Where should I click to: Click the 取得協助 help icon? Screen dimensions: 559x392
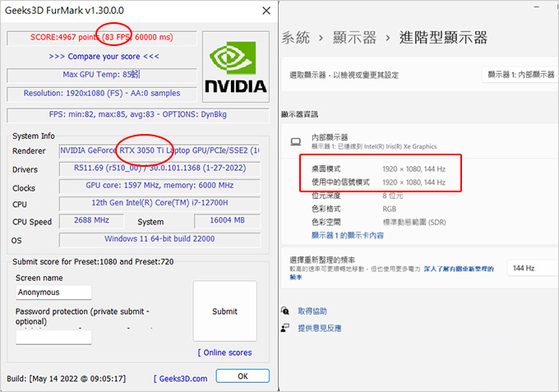pos(285,311)
